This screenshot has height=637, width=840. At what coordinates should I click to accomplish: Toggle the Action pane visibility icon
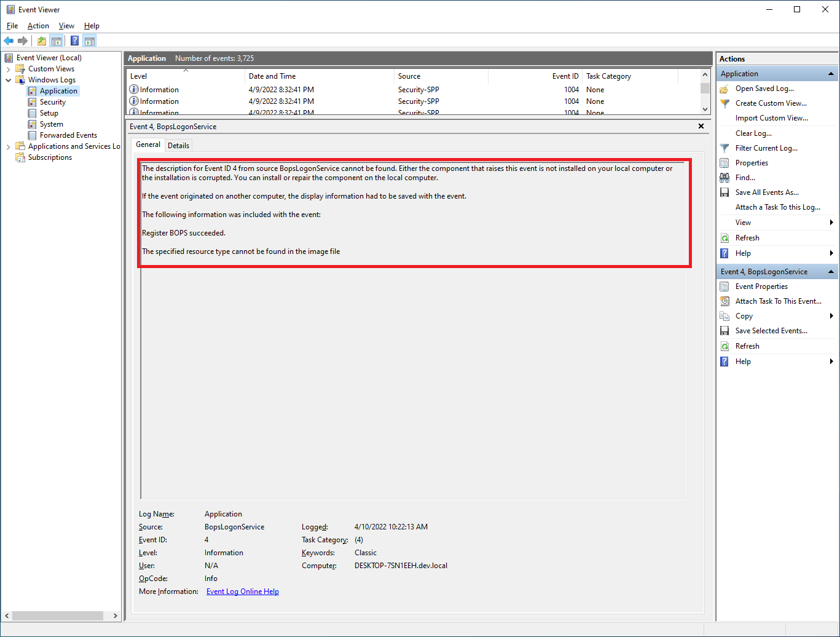pos(90,41)
